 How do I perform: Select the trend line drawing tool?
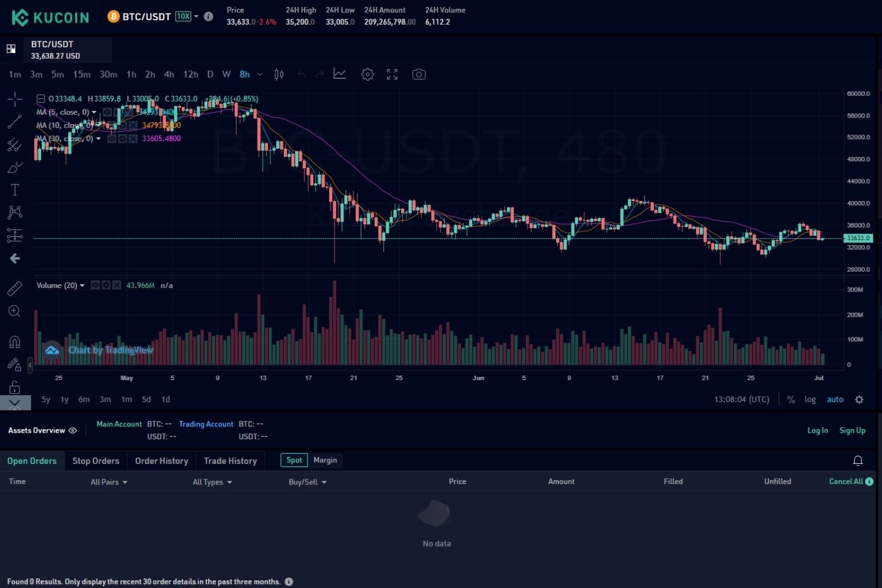pos(15,122)
